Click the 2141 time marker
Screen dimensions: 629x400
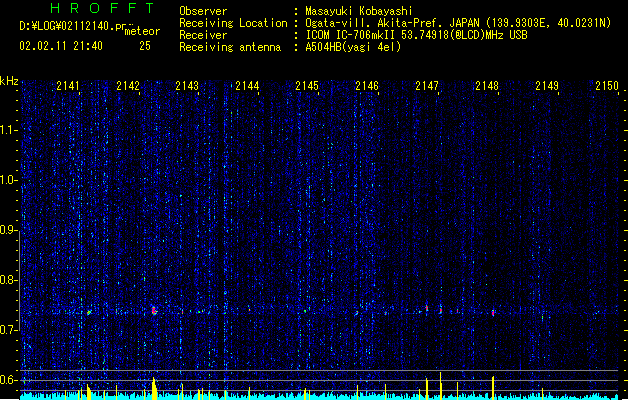(68, 85)
